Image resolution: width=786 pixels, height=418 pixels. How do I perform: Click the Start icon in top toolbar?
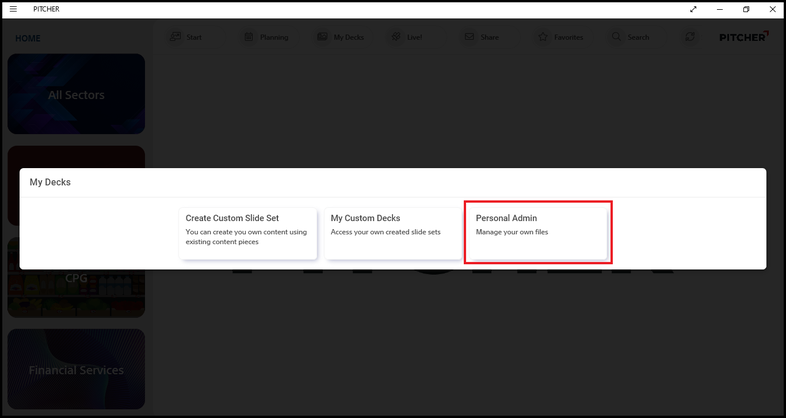click(175, 37)
